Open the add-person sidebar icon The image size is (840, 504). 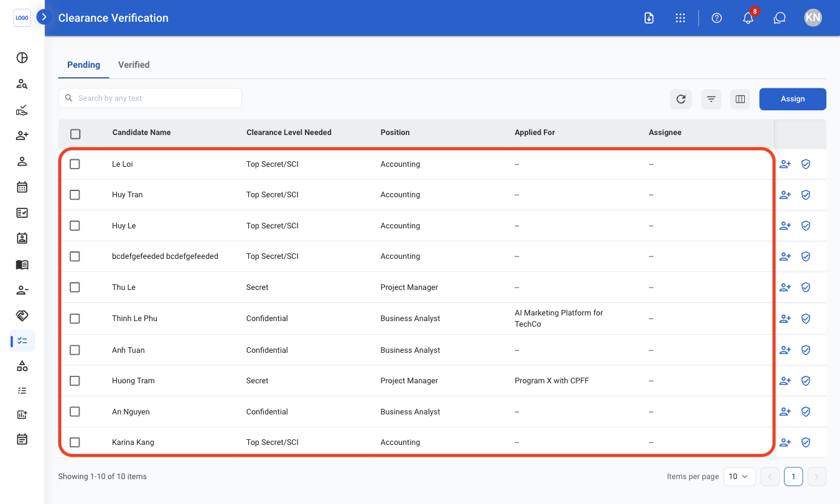[x=22, y=136]
